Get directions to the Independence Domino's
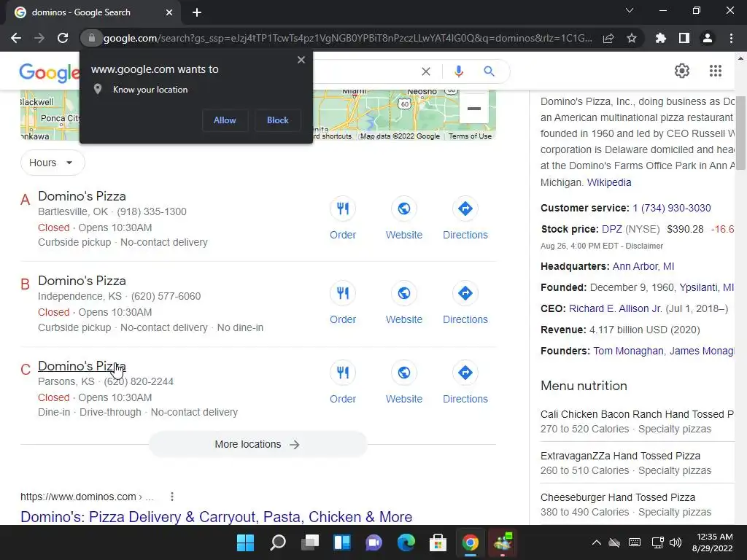Image resolution: width=747 pixels, height=560 pixels. pyautogui.click(x=465, y=303)
